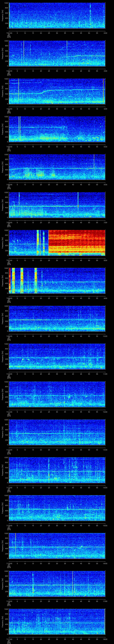Image resolution: width=114 pixels, height=644 pixels.
Task: Click the last spectrogram panel starting at 7:17:00
Action: point(57,621)
